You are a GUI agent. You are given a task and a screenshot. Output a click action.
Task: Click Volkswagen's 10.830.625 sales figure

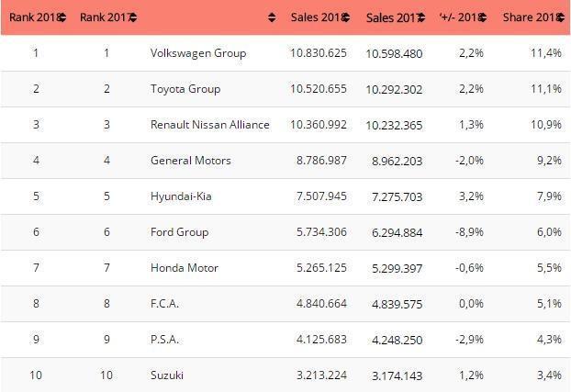click(x=319, y=53)
